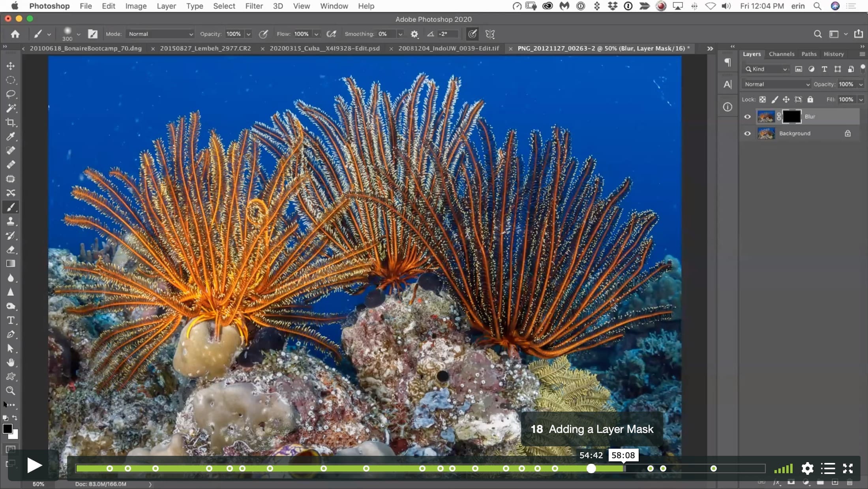This screenshot has width=868, height=489.
Task: Open the smoothing options gear
Action: click(414, 34)
